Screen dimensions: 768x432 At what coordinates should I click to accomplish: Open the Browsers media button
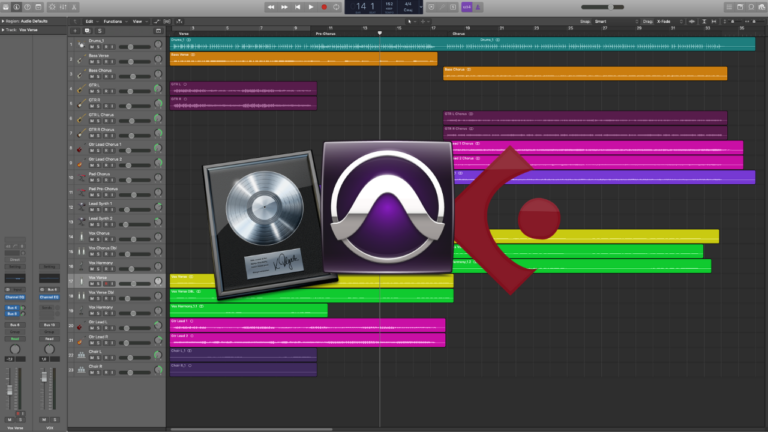point(762,7)
